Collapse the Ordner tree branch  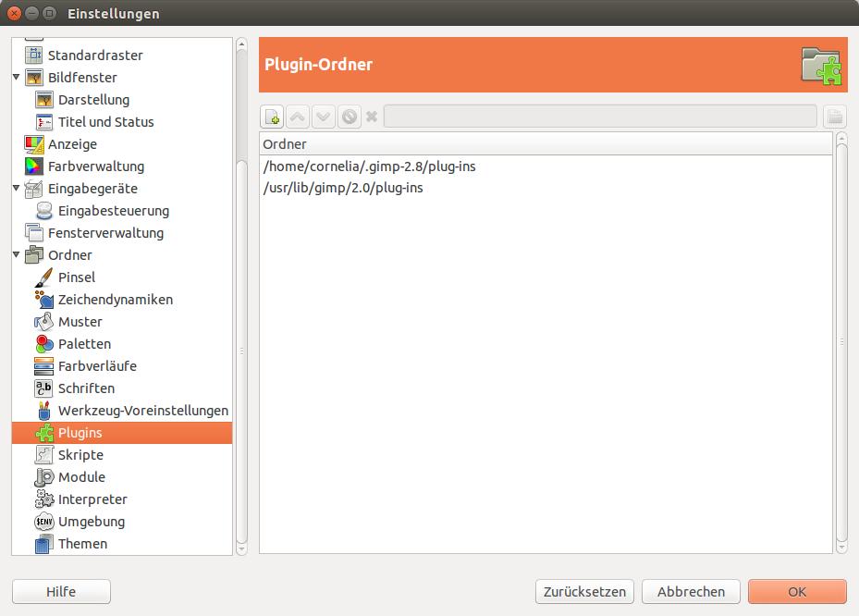[17, 255]
